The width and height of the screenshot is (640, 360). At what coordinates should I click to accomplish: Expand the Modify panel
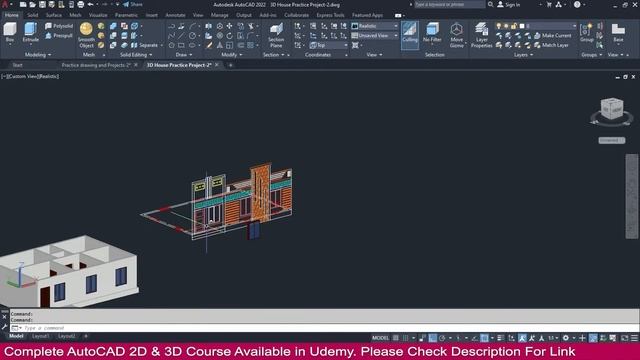[x=231, y=55]
